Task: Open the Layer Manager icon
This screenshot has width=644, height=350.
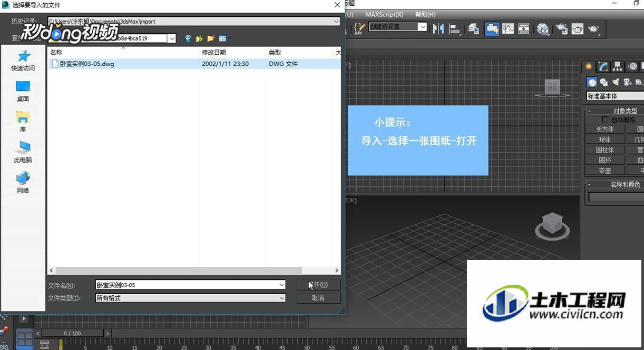Action: click(x=473, y=28)
